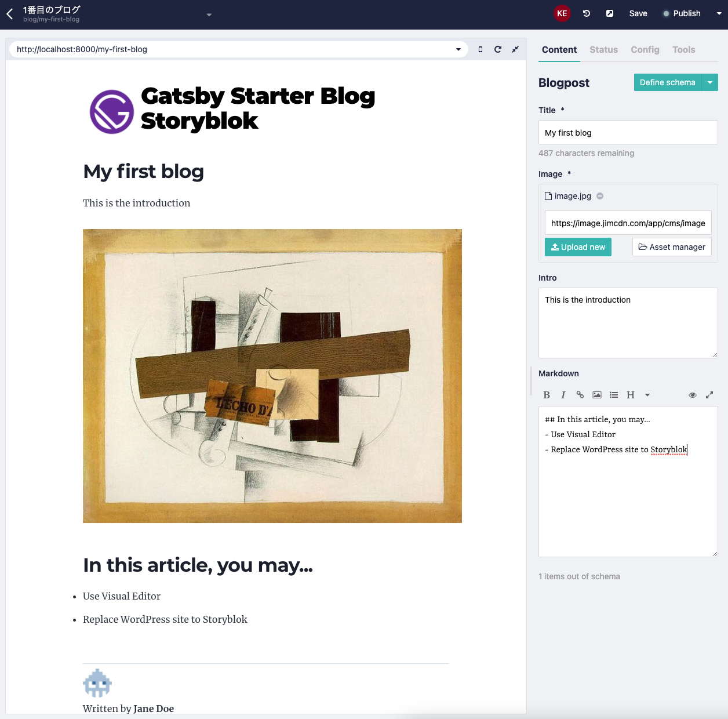Edit the Title field
The width and height of the screenshot is (728, 719).
[628, 132]
